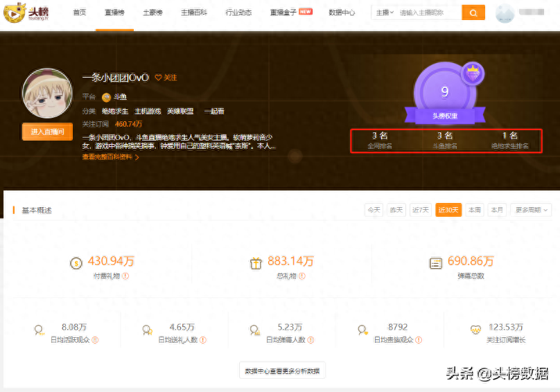Click the heart follow icon beside streamer name
The height and width of the screenshot is (392, 560).
[158, 78]
